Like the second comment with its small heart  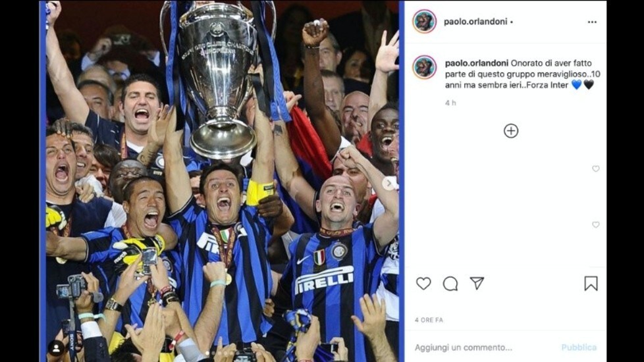[x=595, y=224]
